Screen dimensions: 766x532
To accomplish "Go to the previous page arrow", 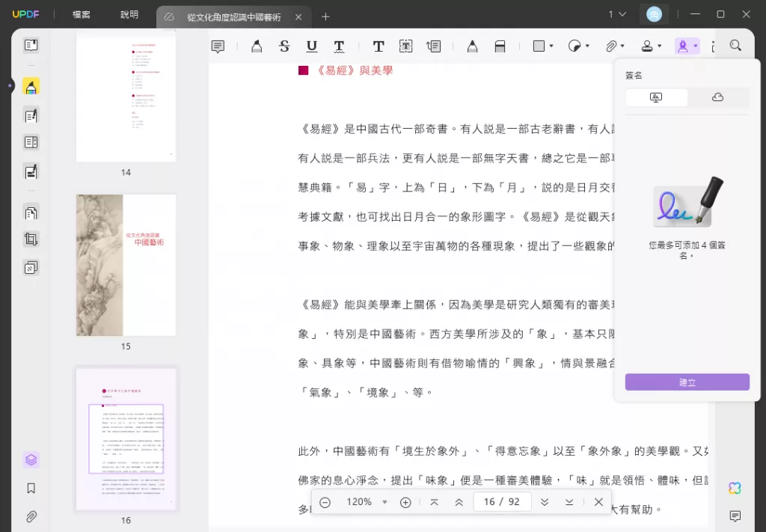I will coord(459,502).
